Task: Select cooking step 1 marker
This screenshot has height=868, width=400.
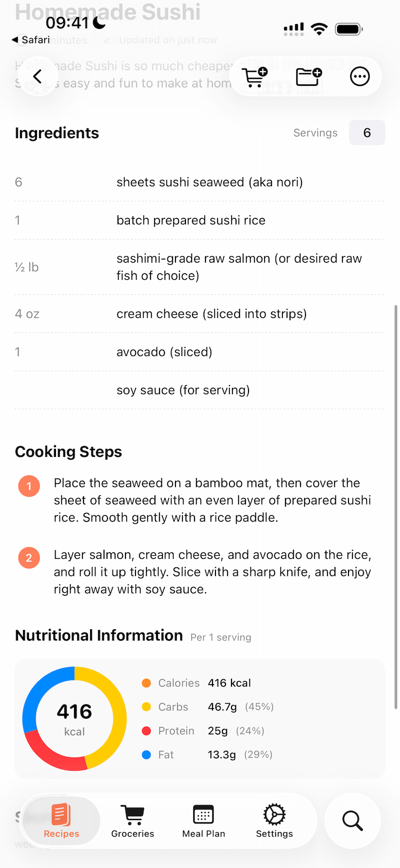Action: pos(28,485)
